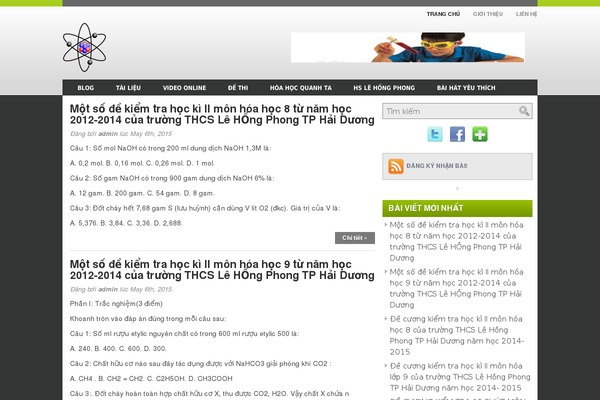The width and height of the screenshot is (600, 400).
Task: Click the orange RSS feed icon
Action: 396,166
